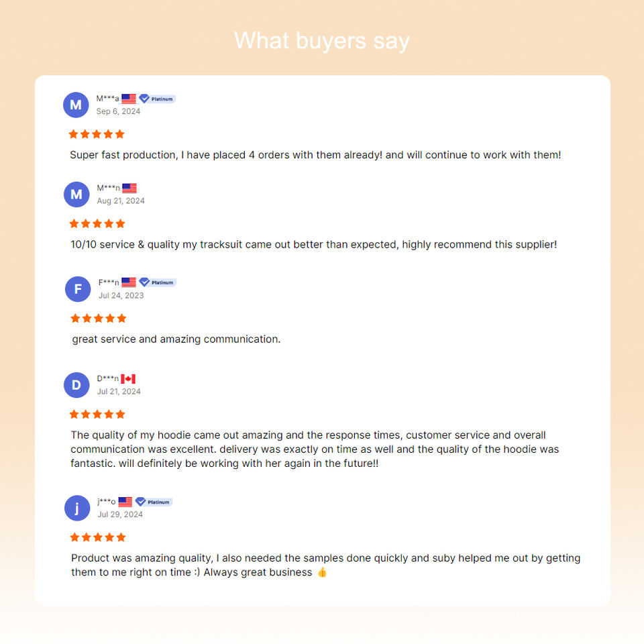The width and height of the screenshot is (644, 644).
Task: Click the reviewer name D***n
Action: pyautogui.click(x=107, y=379)
